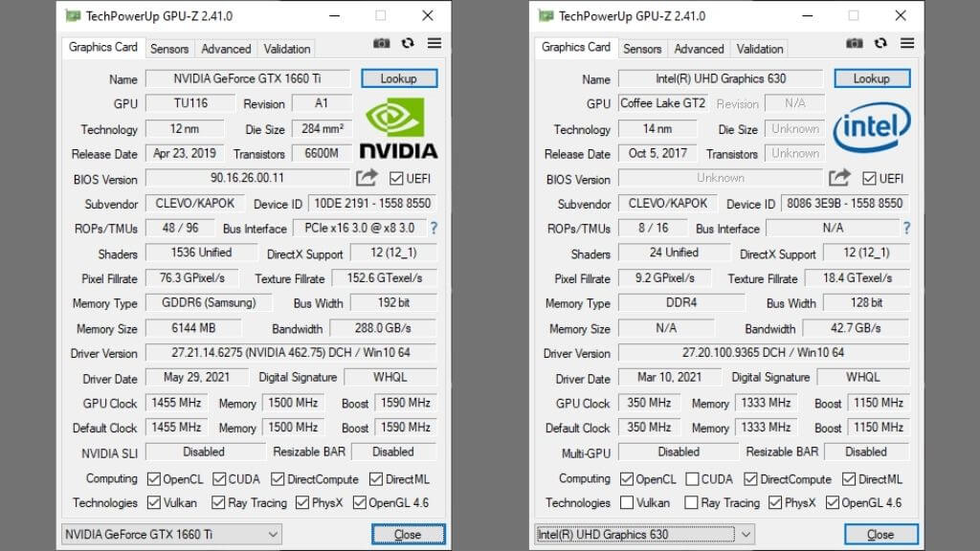The image size is (980, 551).
Task: Switch to the Sensors tab in the Intel window
Action: pos(642,49)
